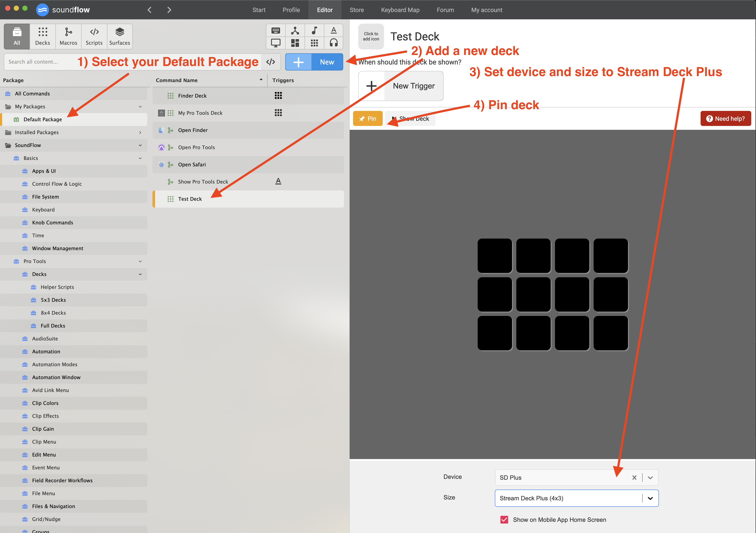Open the Store tab
The height and width of the screenshot is (533, 756).
(357, 10)
